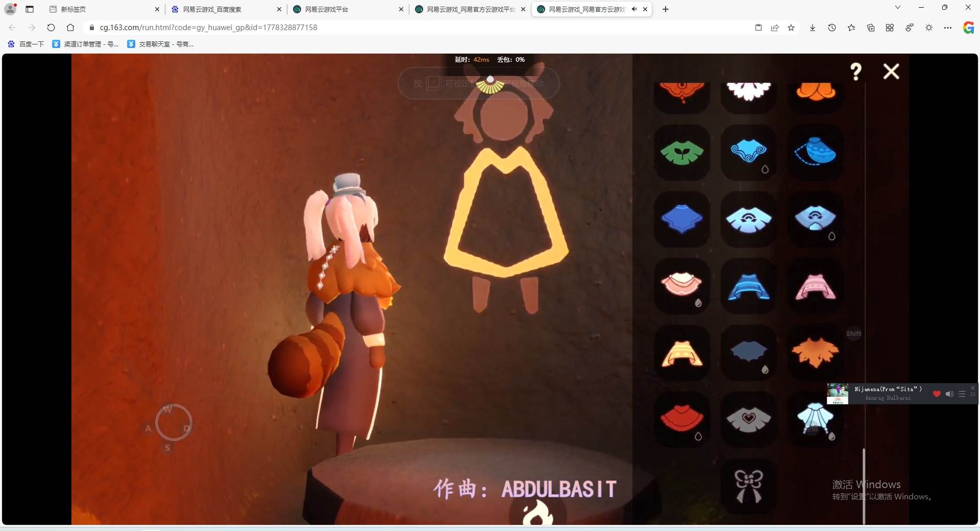Click the W key on the virtual joystick
Screen dimensions: 980x531
167,409
